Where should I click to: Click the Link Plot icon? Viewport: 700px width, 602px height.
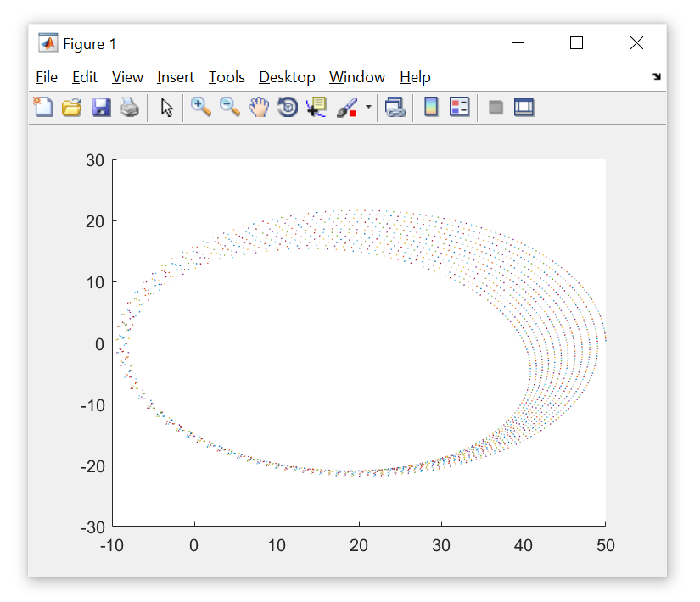click(395, 108)
